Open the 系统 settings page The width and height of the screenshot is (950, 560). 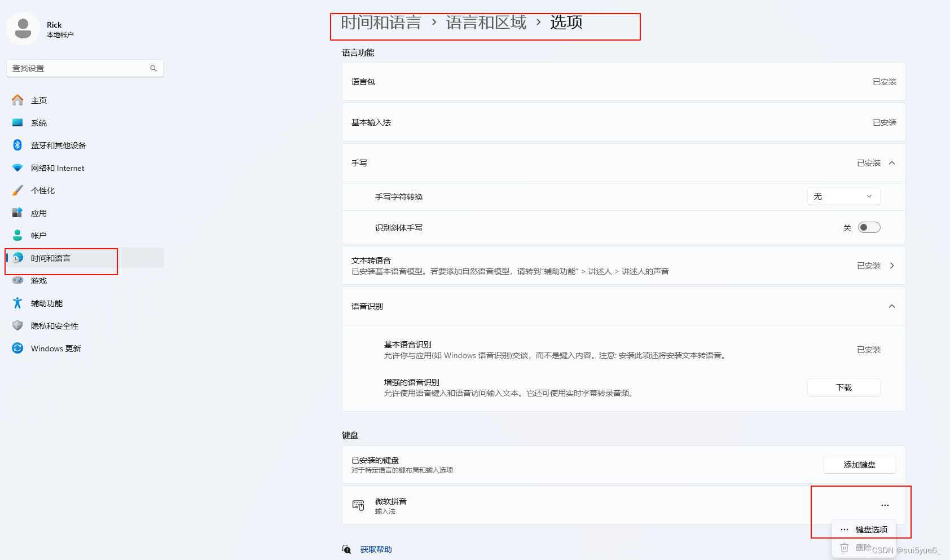click(85, 122)
